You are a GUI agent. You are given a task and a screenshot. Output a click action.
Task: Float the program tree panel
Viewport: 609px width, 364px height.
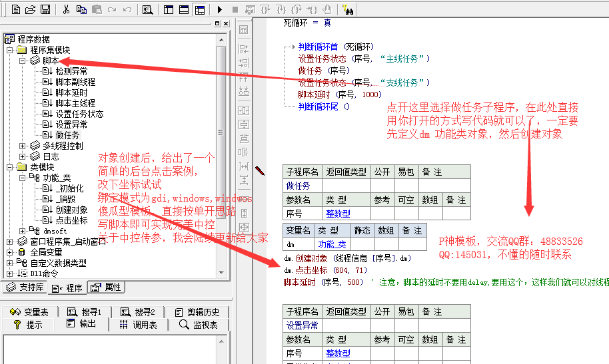(x=217, y=24)
